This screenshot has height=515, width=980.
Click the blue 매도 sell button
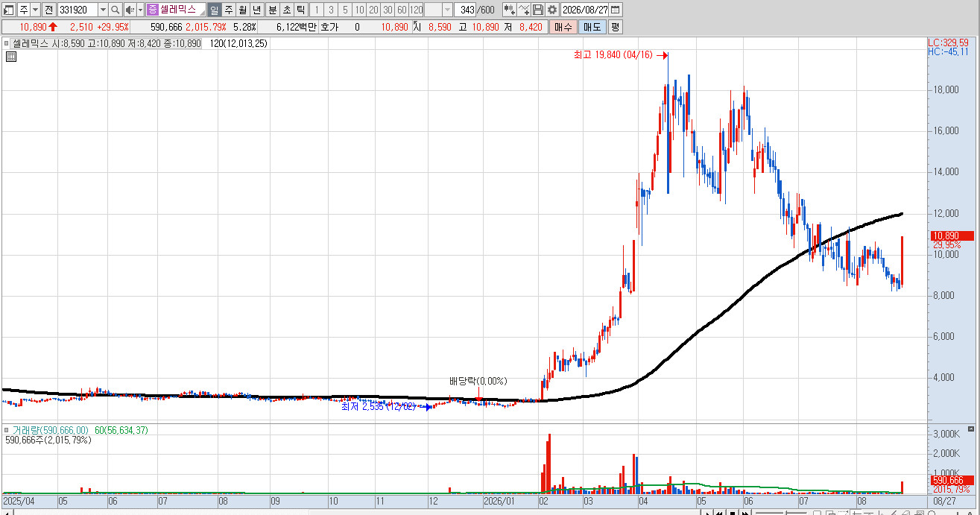[x=591, y=27]
